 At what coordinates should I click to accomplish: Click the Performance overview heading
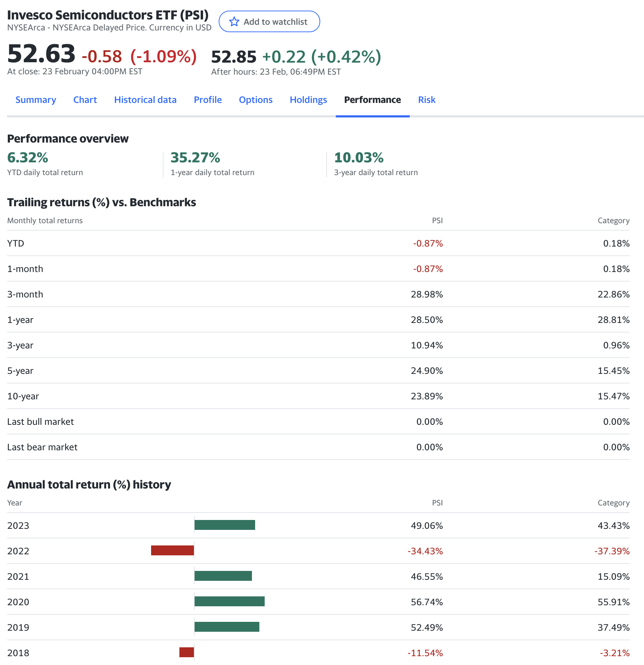point(68,139)
